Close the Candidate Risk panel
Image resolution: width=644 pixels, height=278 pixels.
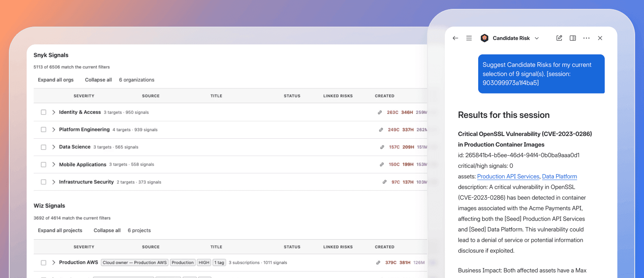(x=600, y=38)
